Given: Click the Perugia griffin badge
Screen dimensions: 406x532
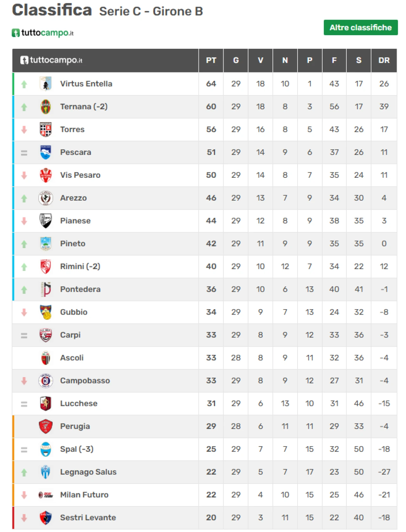Looking at the screenshot, I should pos(46,426).
